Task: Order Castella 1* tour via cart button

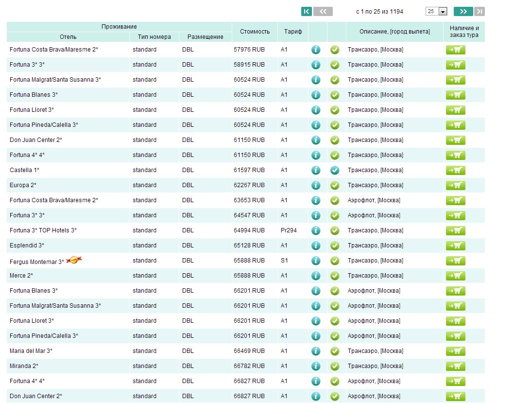Action: pyautogui.click(x=455, y=171)
